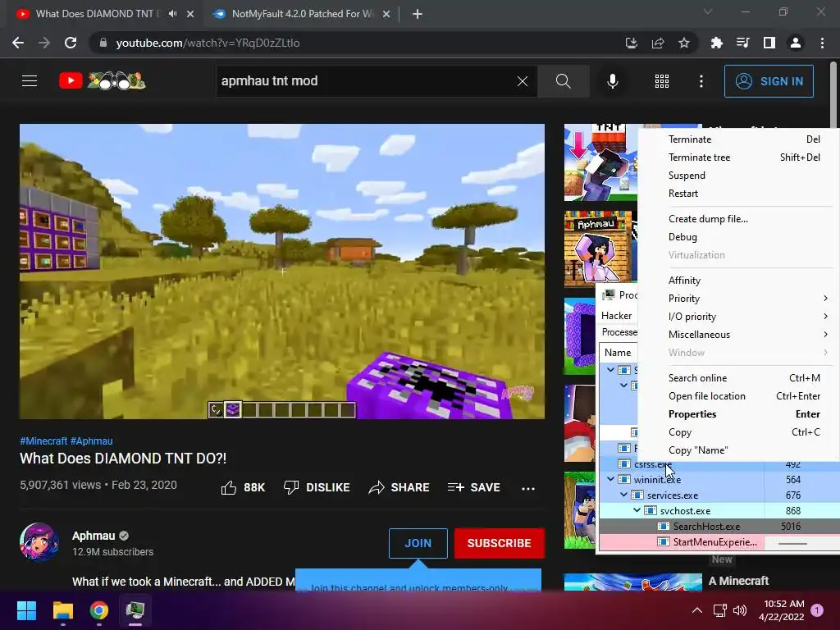Open YouTube settings three-dot menu
Image resolution: width=840 pixels, height=630 pixels.
701,81
